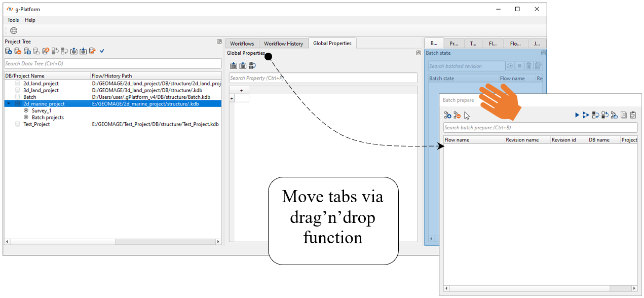
Task: Select the Batch projects radio item
Action: pos(26,117)
